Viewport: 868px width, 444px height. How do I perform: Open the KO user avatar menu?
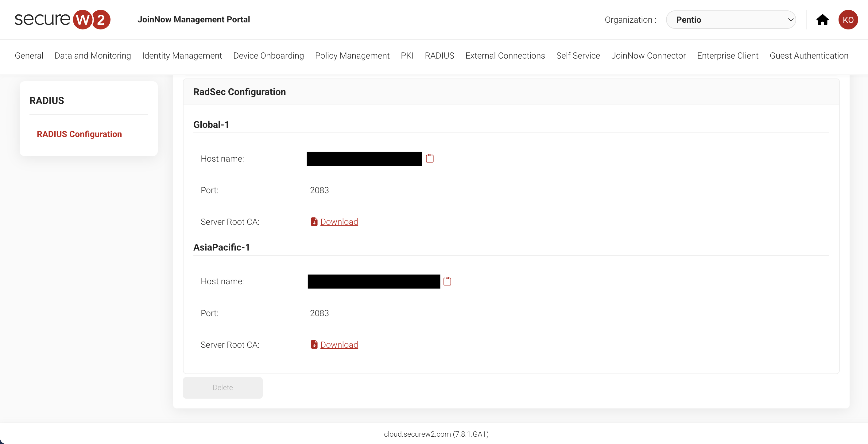point(848,20)
